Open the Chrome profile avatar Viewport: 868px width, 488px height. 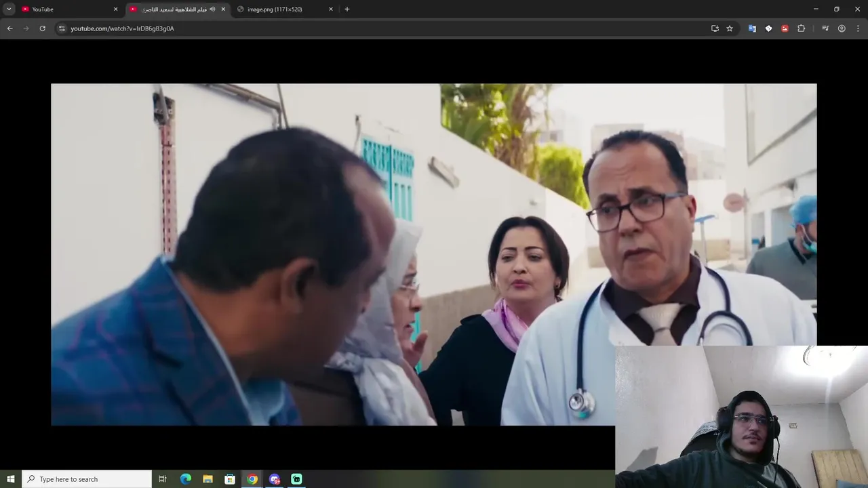[842, 28]
